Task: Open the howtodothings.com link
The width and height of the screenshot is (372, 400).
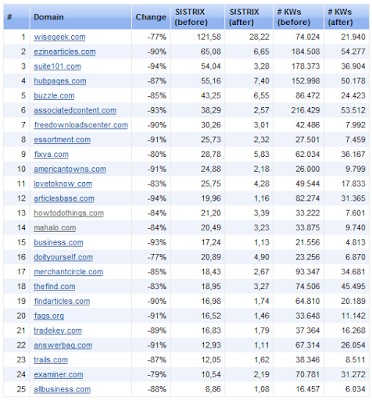Action: (69, 213)
